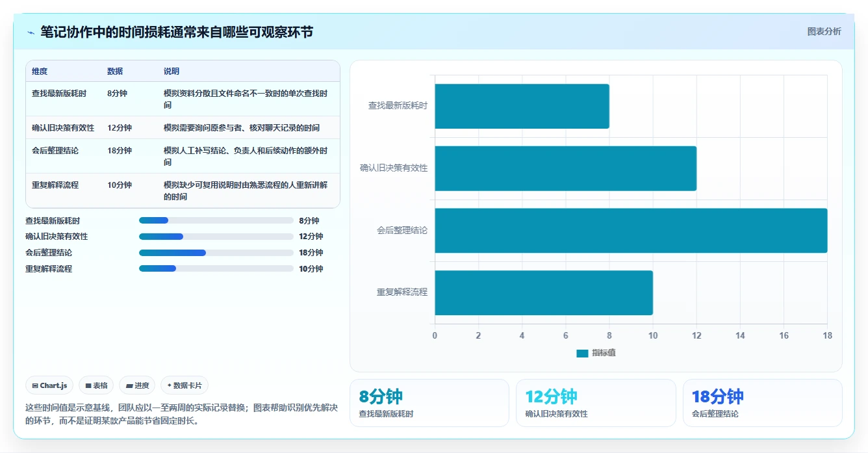Click the 确认旧决策有效性 progress bar
The image size is (868, 453).
216,237
